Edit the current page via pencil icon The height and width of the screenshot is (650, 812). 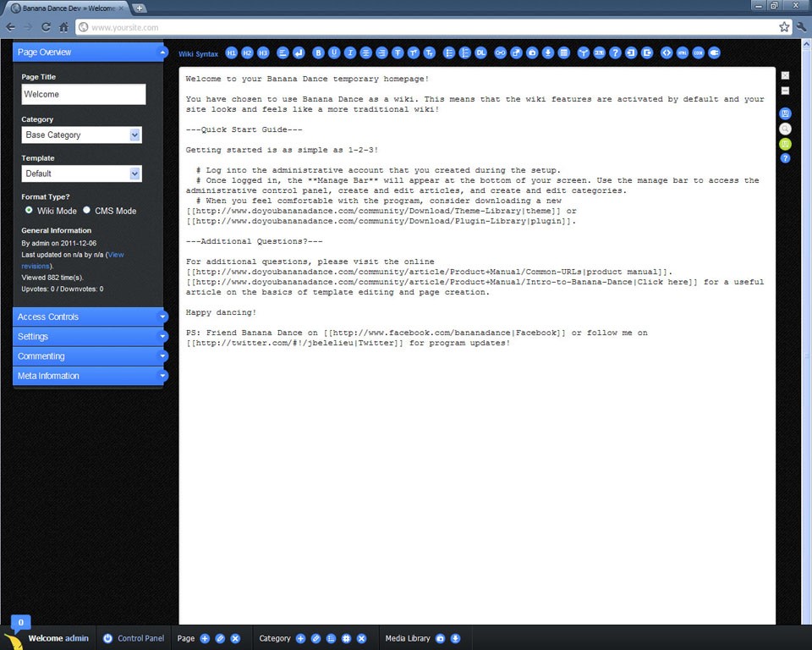(x=220, y=639)
